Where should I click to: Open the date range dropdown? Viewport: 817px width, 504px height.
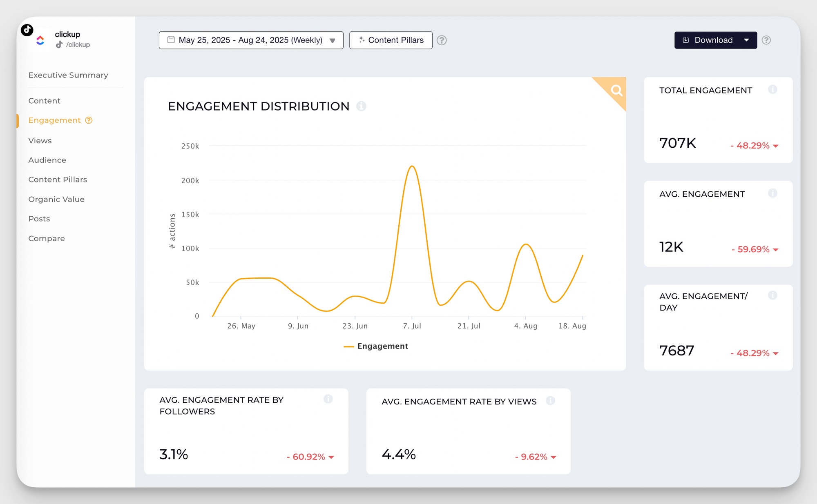tap(251, 40)
